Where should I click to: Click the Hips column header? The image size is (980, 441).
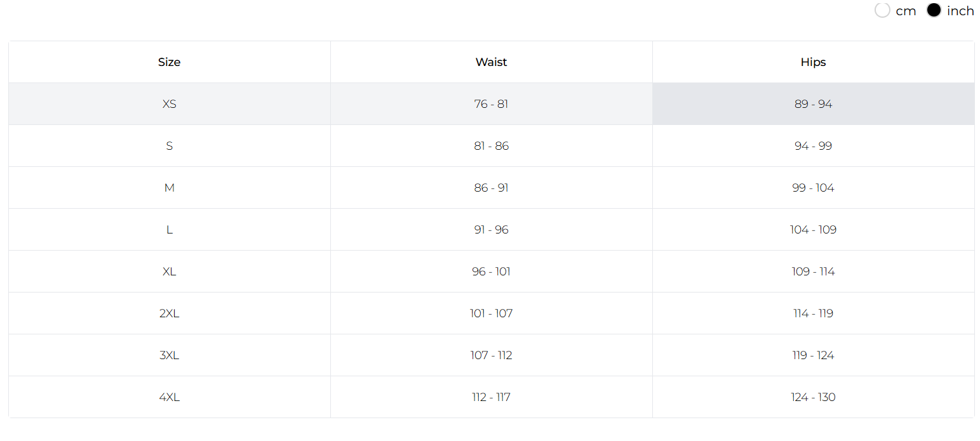pos(814,62)
